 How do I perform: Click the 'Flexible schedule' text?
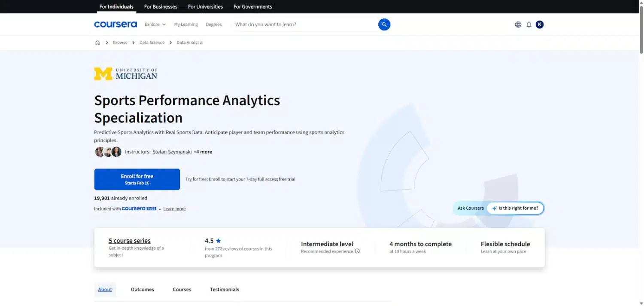(x=505, y=244)
